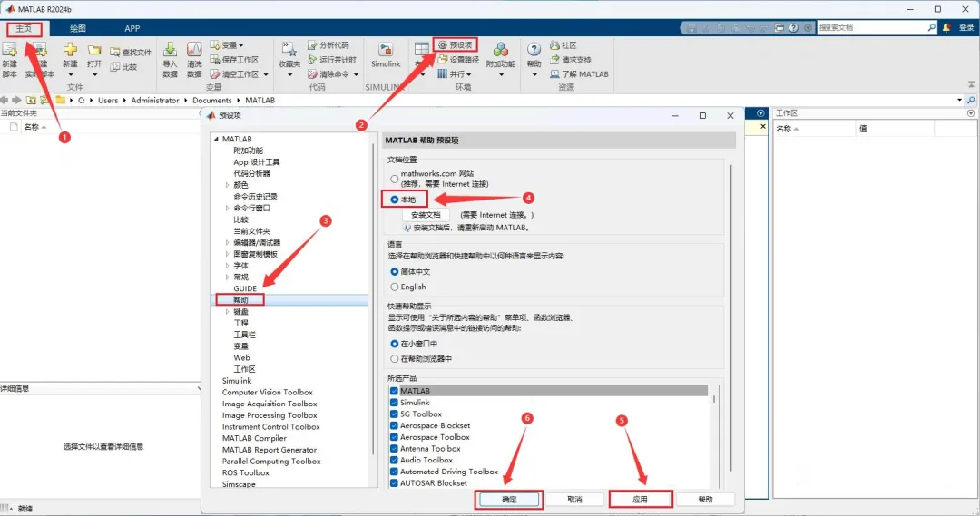The height and width of the screenshot is (516, 980).
Task: Click the 设置路径 set path icon
Action: [x=443, y=59]
